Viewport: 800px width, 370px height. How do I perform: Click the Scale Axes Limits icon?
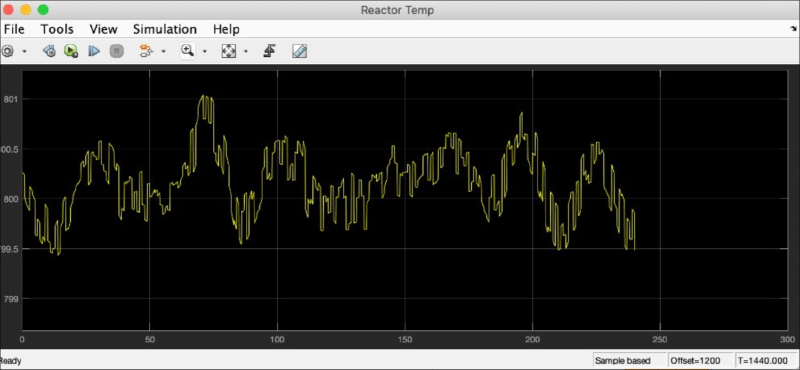[x=229, y=51]
